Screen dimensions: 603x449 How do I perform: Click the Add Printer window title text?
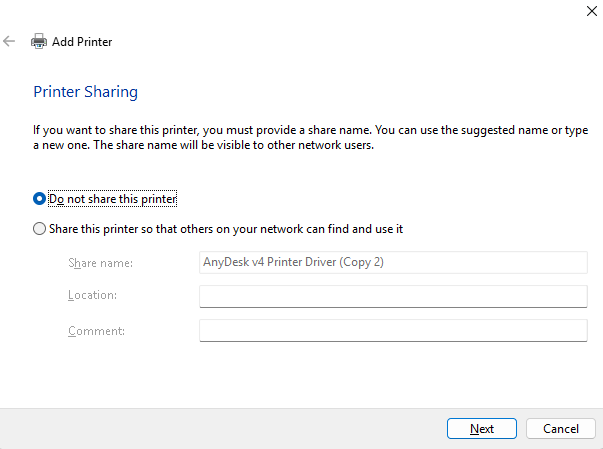click(82, 42)
